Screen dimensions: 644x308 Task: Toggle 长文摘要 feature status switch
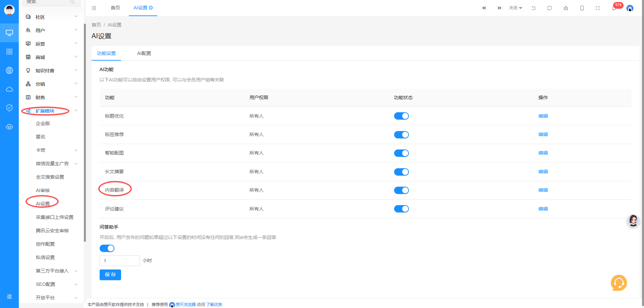pos(401,172)
